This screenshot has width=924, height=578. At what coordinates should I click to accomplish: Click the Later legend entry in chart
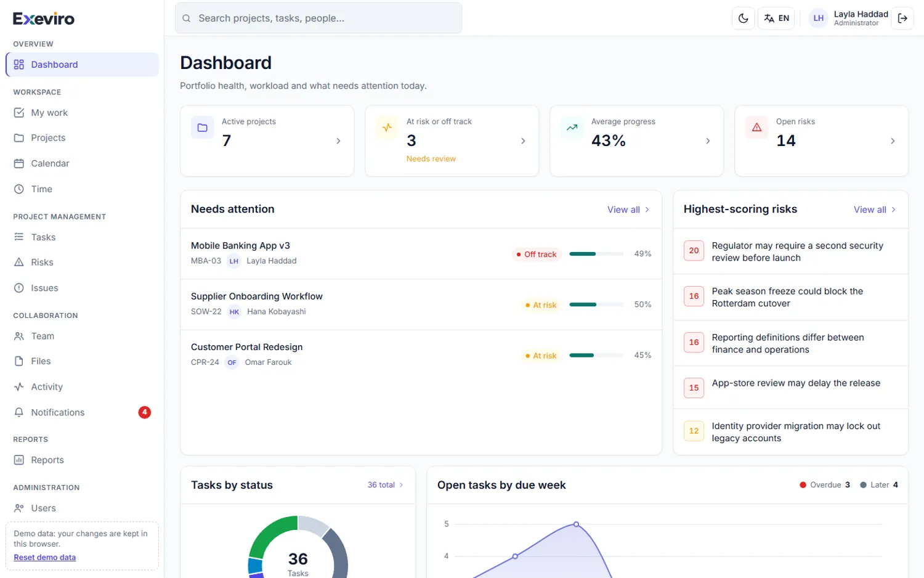[x=879, y=485]
